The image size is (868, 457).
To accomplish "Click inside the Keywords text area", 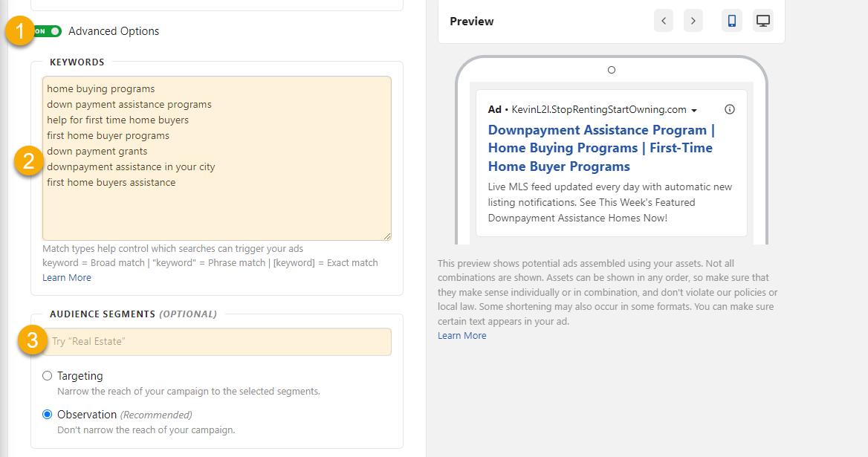I will point(216,208).
